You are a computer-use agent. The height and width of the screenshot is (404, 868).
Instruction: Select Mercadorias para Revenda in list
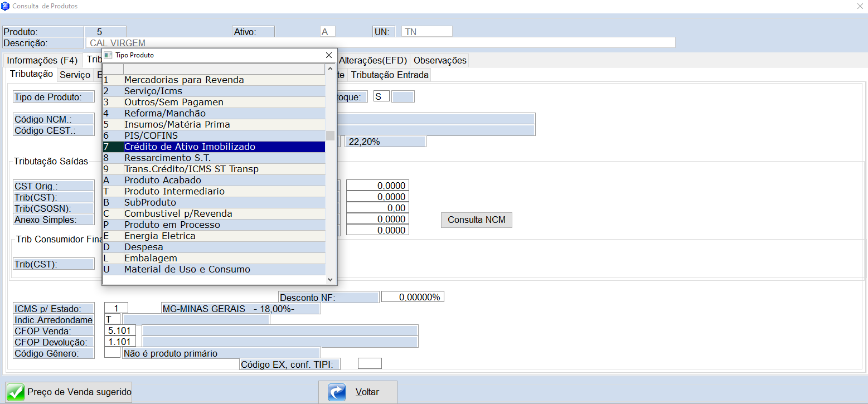coord(184,80)
